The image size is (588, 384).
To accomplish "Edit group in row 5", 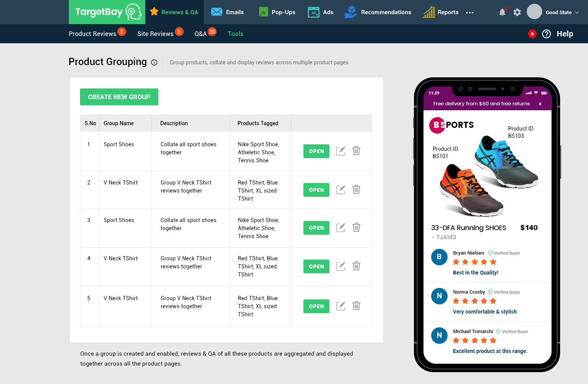I will coord(340,306).
